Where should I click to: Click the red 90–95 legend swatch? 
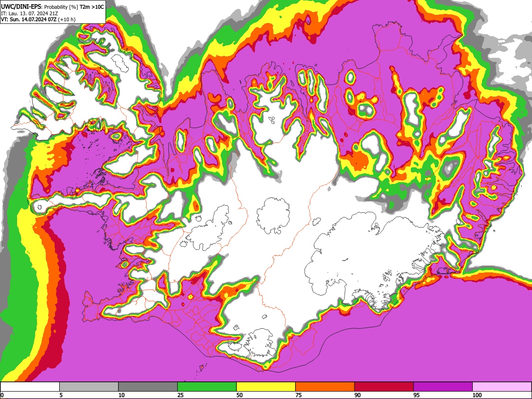click(x=384, y=387)
